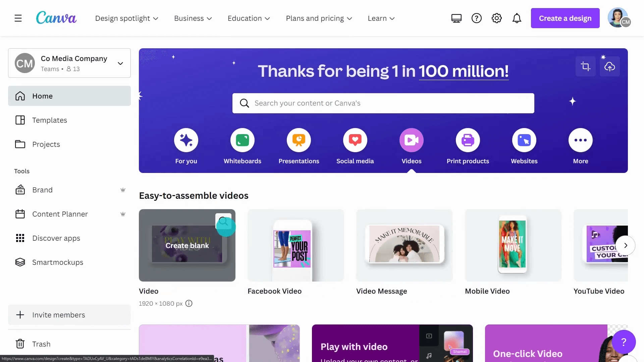Expand the Education dropdown menu
The image size is (644, 362).
coord(249,18)
